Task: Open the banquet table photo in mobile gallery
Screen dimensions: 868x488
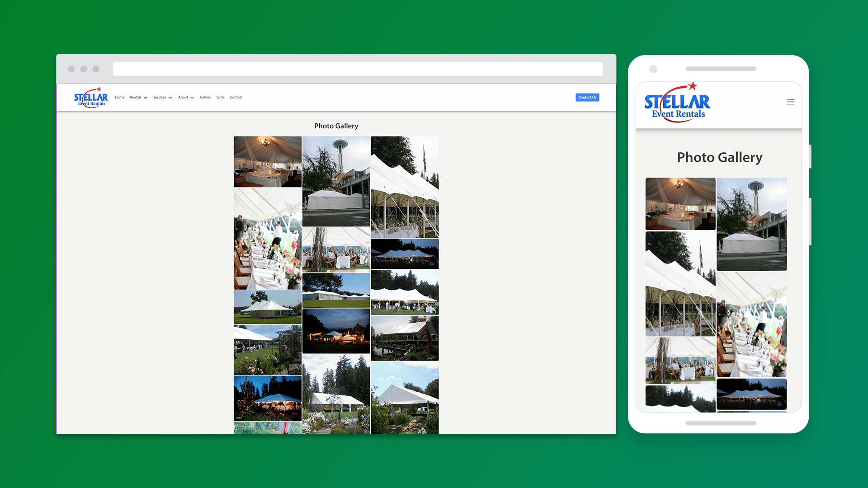Action: coord(751,324)
